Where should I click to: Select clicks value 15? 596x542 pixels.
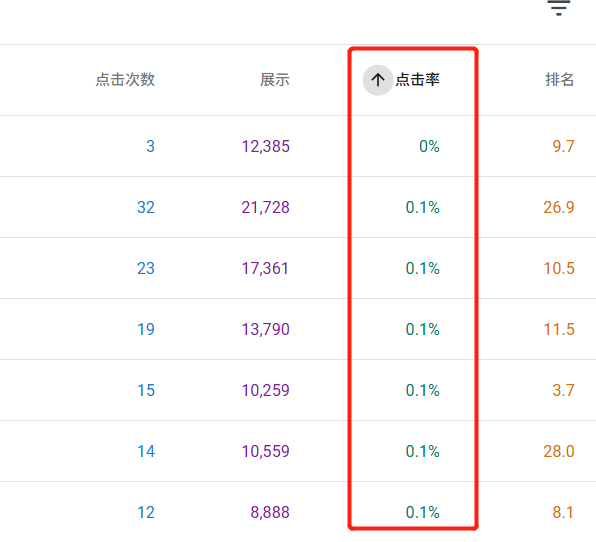[x=146, y=390]
